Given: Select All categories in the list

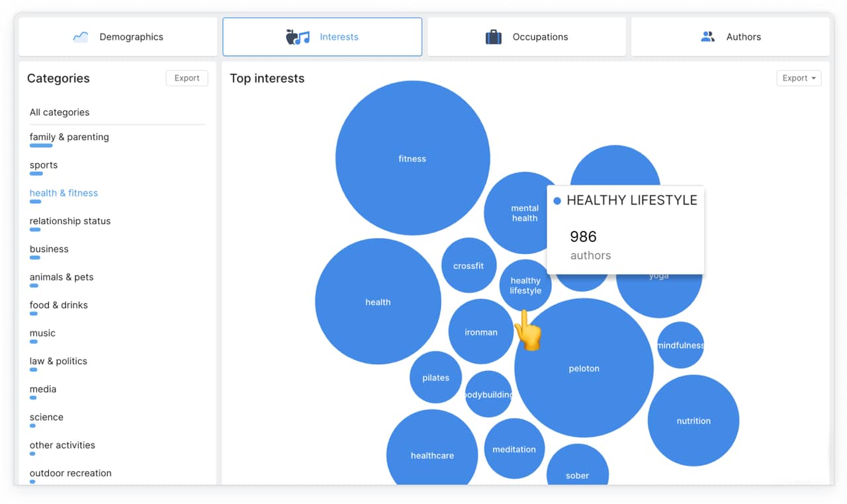Looking at the screenshot, I should pos(60,112).
